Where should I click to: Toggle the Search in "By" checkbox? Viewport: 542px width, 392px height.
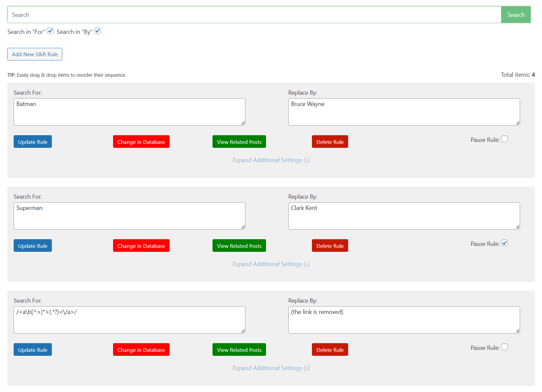pos(97,31)
